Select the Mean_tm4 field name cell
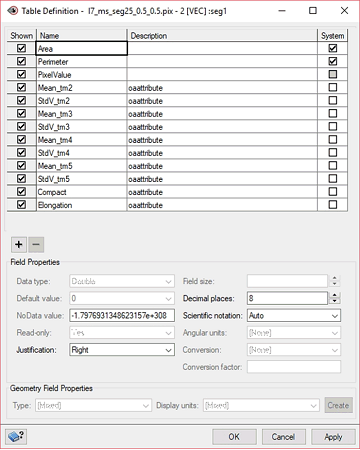360x450 pixels. [82, 139]
